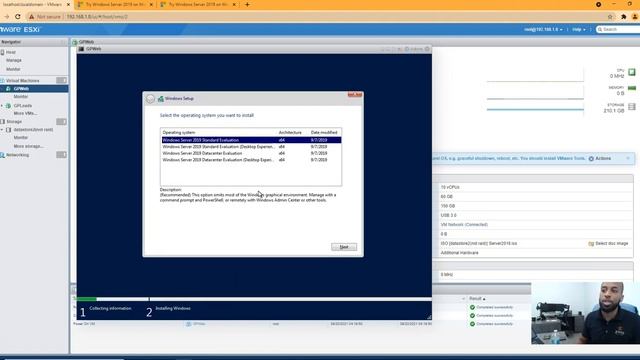Viewport: 640px width, 360px height.
Task: Click the GPWeb VM icon in Navigator
Action: [x=8, y=89]
